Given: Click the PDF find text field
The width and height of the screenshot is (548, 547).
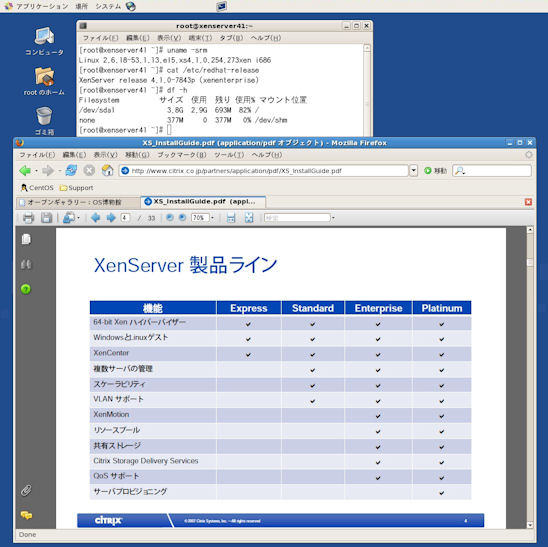Looking at the screenshot, I should pos(297,218).
